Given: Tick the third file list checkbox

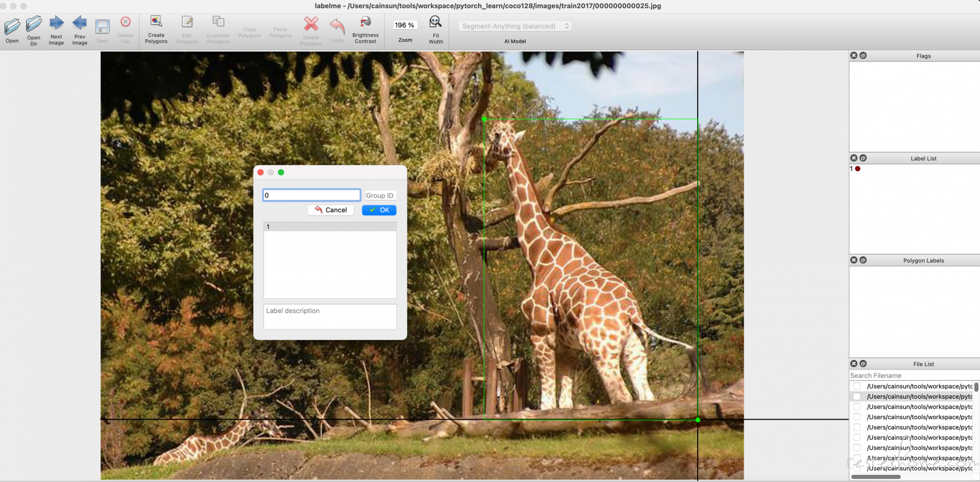Looking at the screenshot, I should point(857,407).
